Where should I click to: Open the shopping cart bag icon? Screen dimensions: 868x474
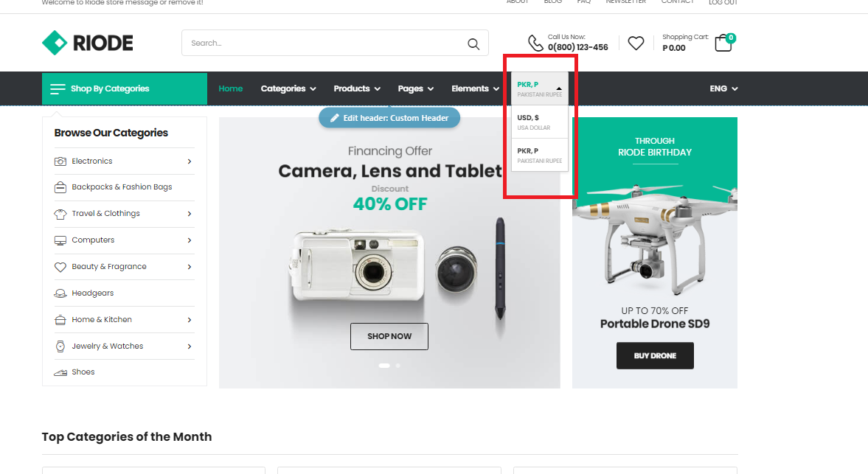tap(723, 43)
